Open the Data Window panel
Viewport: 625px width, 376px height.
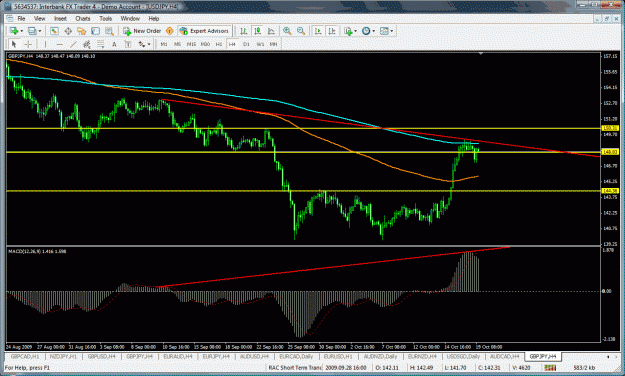[68, 31]
